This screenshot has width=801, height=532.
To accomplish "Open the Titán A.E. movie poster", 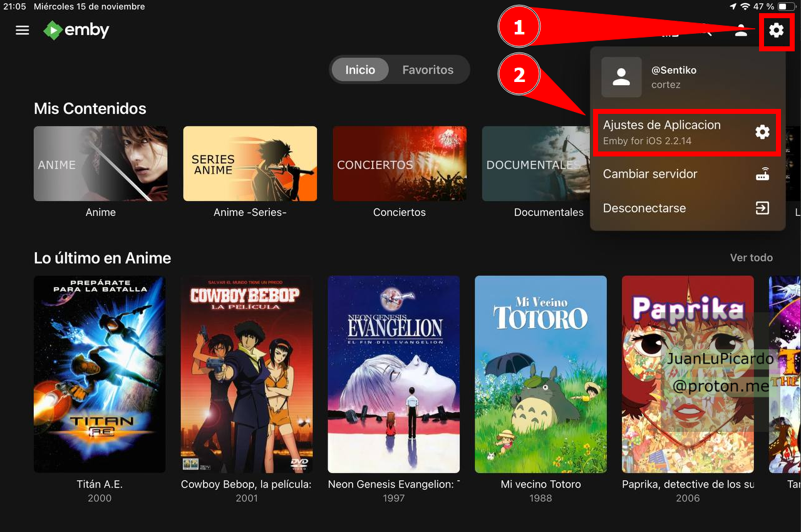I will (100, 374).
